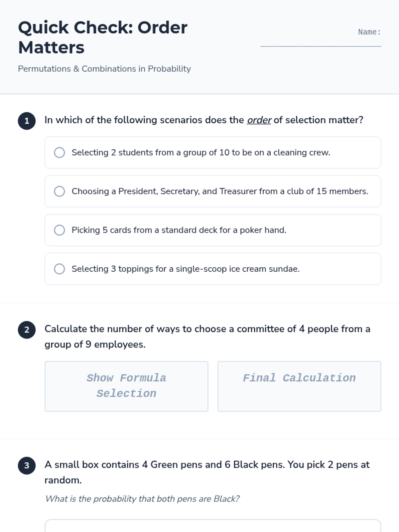Click the underlined word "order" in question 1
This screenshot has height=532, width=399.
[x=259, y=120]
